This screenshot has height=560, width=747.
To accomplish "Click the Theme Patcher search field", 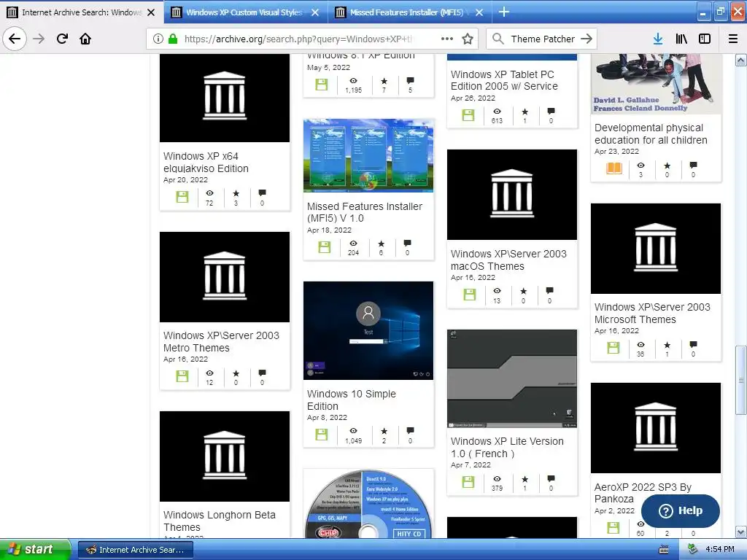I will (x=543, y=39).
